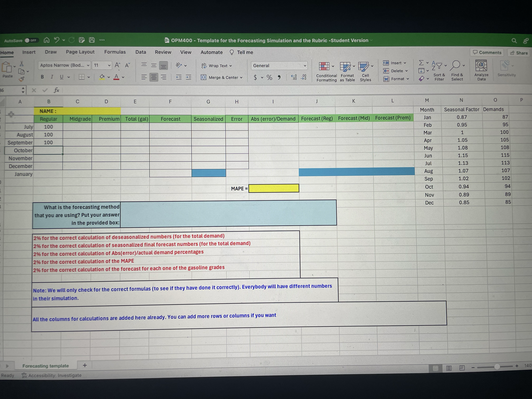532x399 pixels.
Task: Open the Comments pane button
Action: tap(487, 52)
